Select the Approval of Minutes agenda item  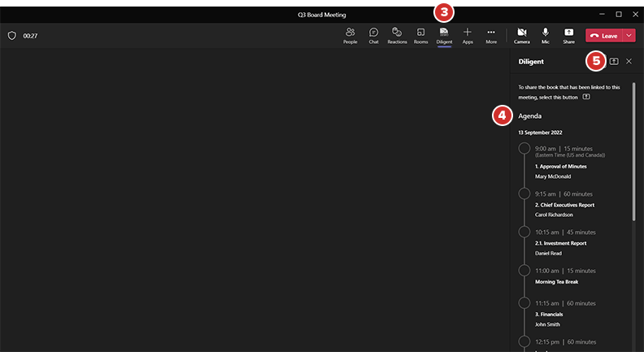coord(560,167)
